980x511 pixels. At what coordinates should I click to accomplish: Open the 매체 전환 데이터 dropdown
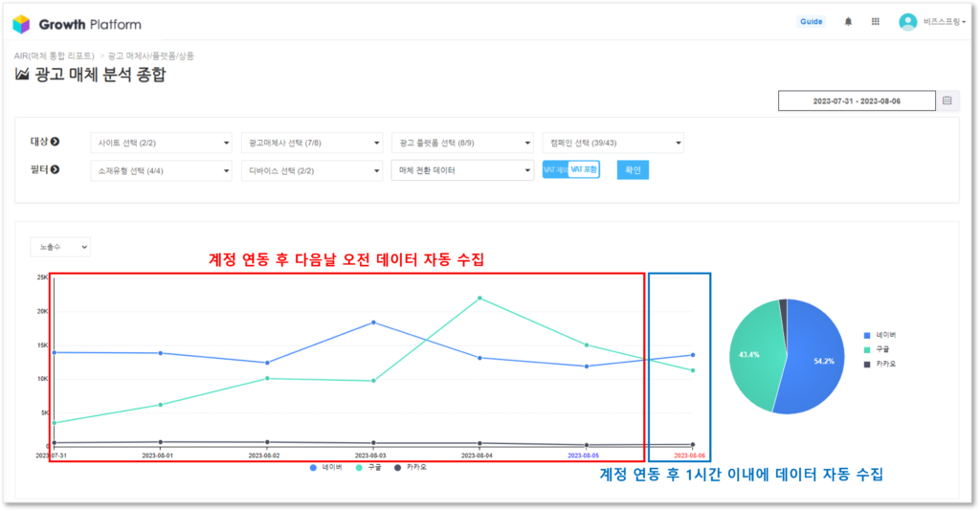pos(462,170)
